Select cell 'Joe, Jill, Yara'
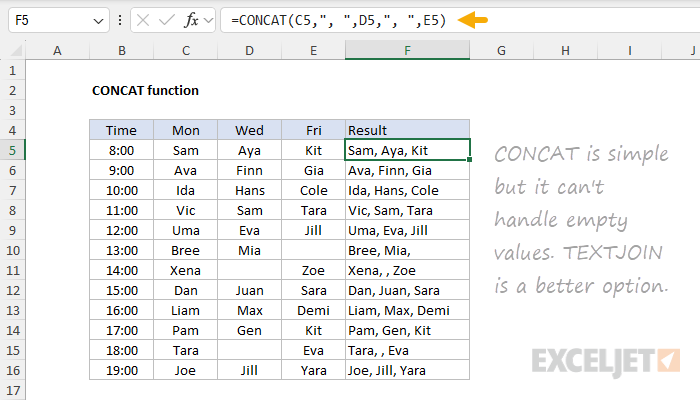The width and height of the screenshot is (700, 400). [407, 371]
